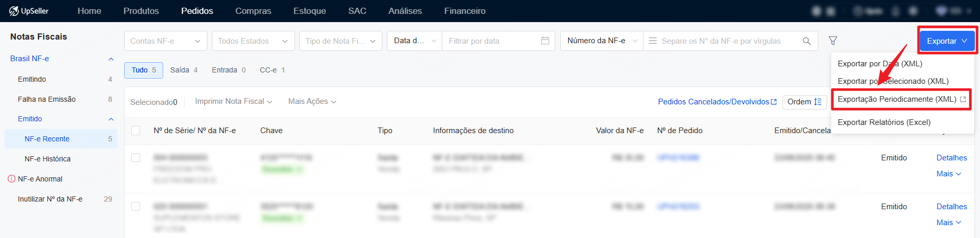Viewport: 980px width, 238px height.
Task: Click the Exportar button
Action: [947, 41]
